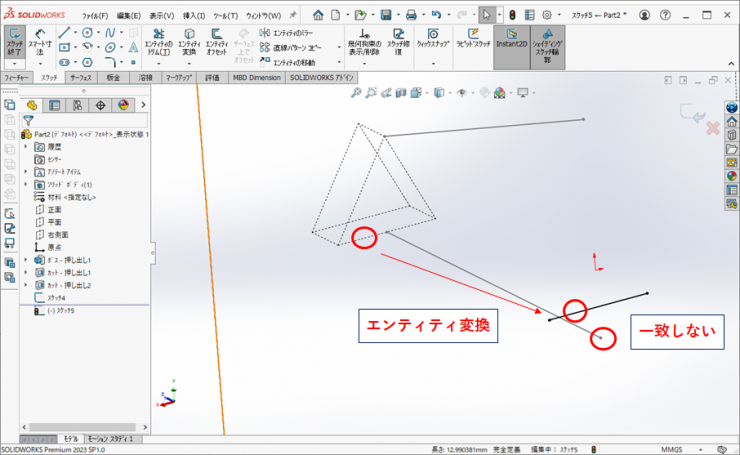
Task: Open the ファイル(F) menu
Action: (95, 16)
